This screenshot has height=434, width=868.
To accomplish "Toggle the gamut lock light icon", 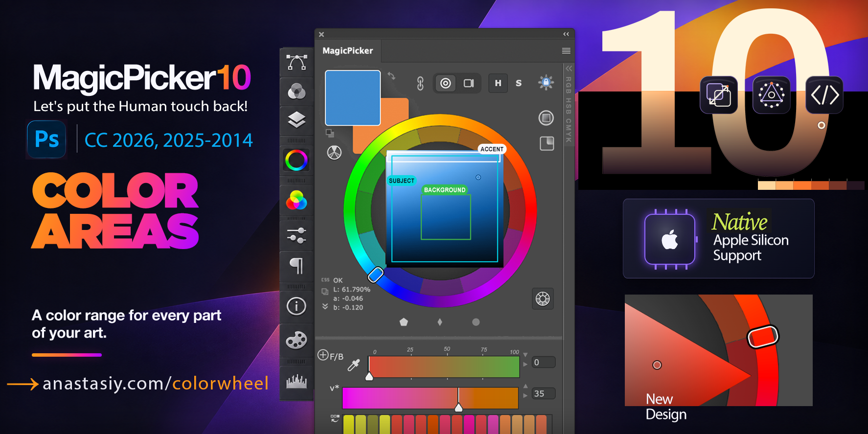I will click(546, 82).
